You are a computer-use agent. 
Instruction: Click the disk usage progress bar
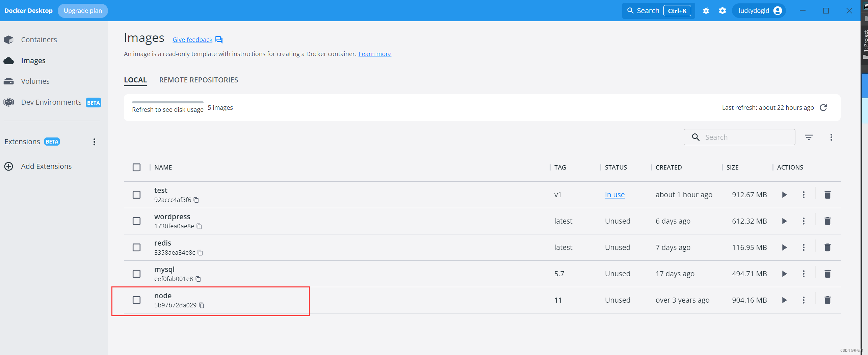168,102
